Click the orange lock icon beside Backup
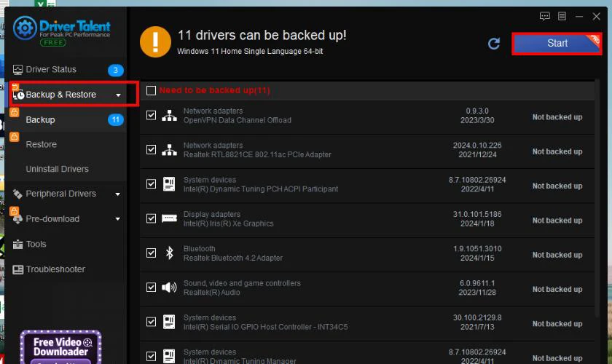The width and height of the screenshot is (612, 364). pos(15,112)
